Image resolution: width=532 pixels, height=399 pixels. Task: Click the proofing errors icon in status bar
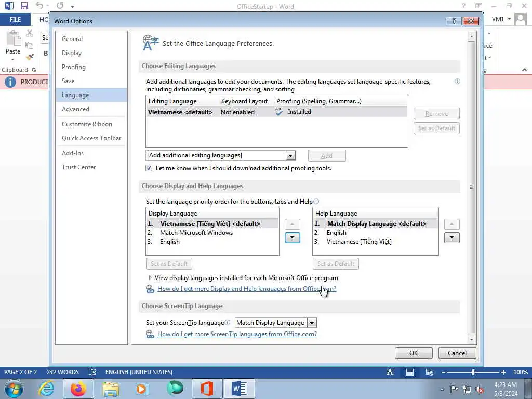pos(92,372)
